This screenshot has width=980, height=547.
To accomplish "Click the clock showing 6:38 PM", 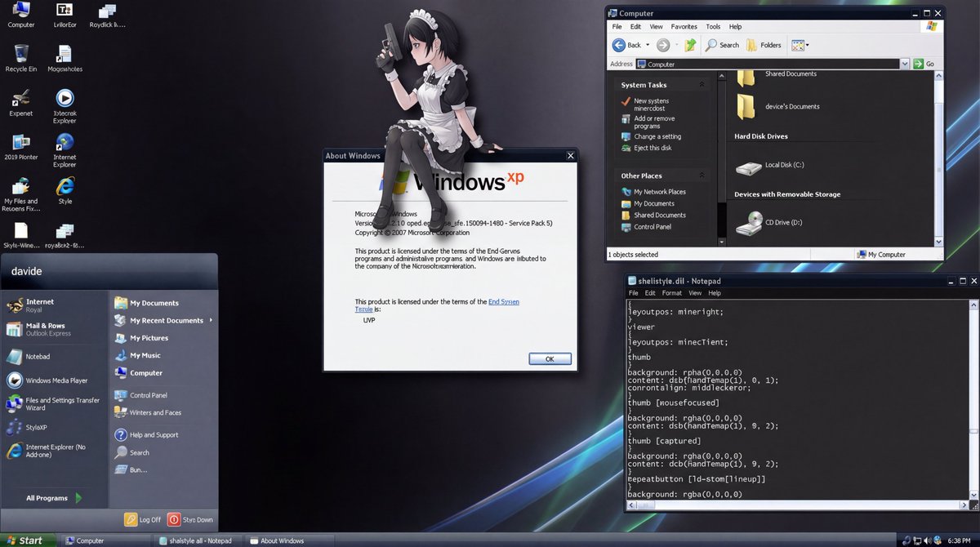I will tap(960, 540).
